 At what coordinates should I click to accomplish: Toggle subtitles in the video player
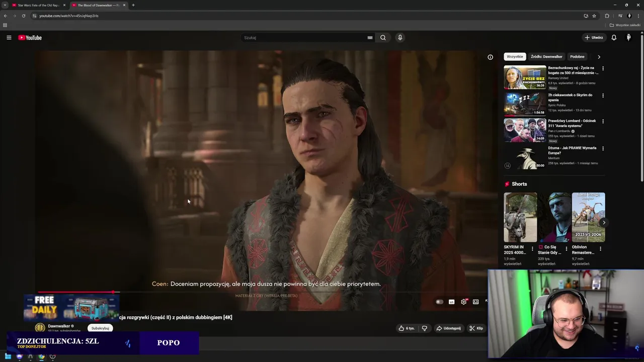click(451, 302)
